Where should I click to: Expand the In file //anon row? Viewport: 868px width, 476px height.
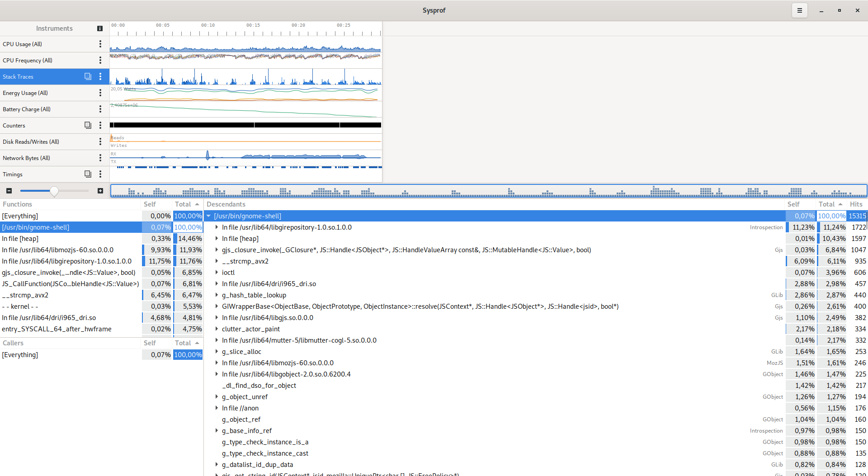217,408
